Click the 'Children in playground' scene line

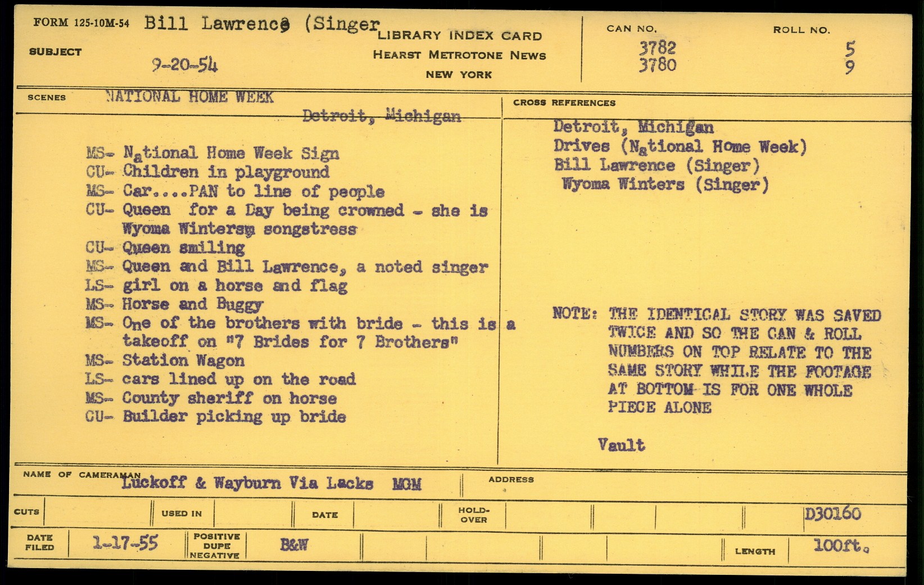tap(226, 172)
